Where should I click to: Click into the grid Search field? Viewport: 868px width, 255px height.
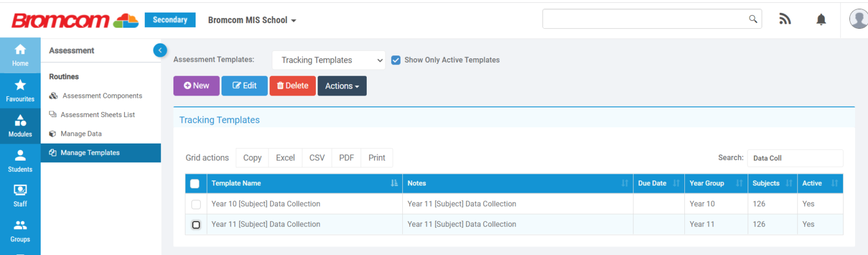[795, 158]
